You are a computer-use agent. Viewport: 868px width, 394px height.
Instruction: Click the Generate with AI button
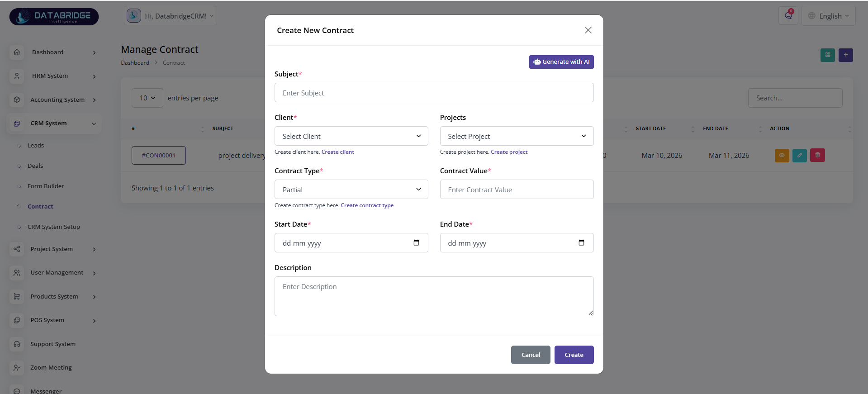(x=561, y=62)
